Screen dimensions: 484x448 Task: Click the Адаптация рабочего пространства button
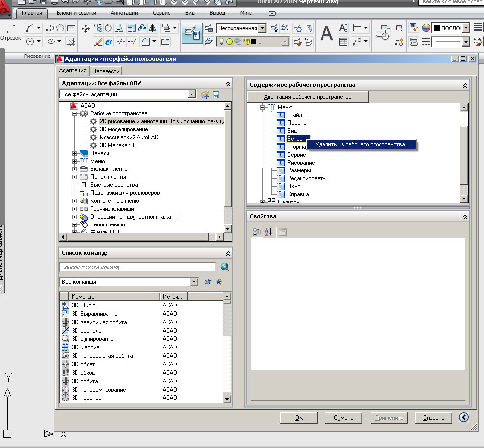308,97
